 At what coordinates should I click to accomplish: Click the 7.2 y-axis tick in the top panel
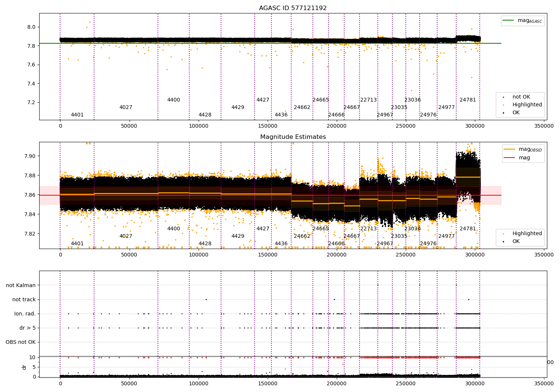pyautogui.click(x=31, y=103)
